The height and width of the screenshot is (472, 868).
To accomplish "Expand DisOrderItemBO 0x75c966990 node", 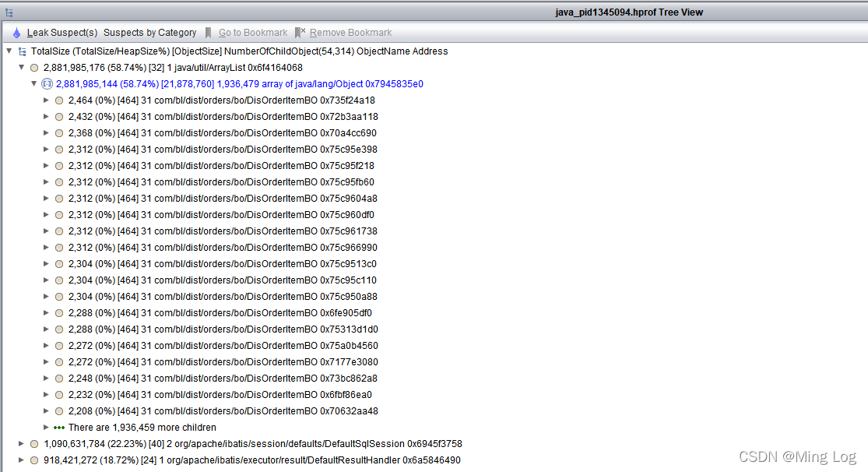I will point(46,247).
